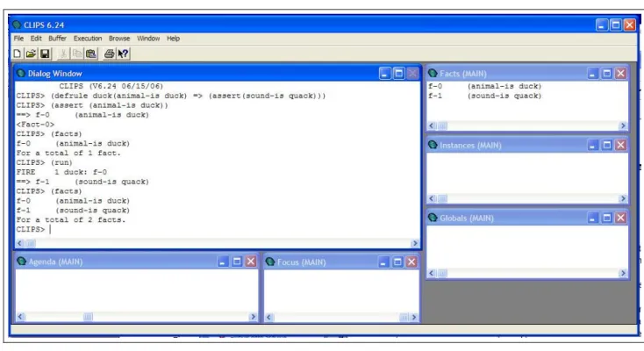Open the File menu
The width and height of the screenshot is (644, 351).
coord(18,39)
